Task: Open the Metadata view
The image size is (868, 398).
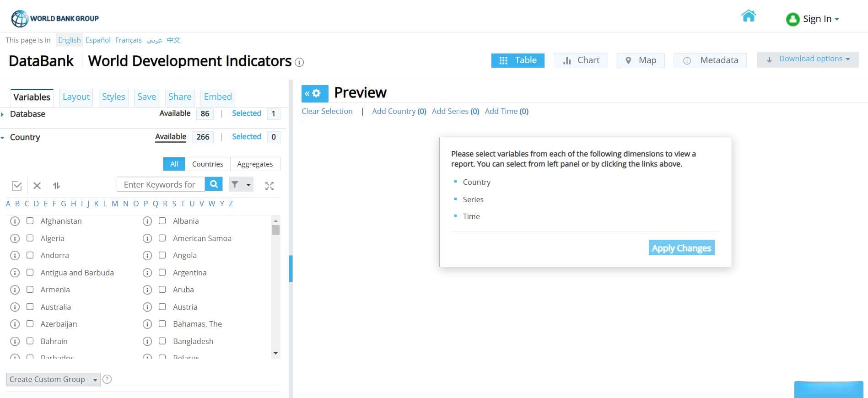Action: coord(710,60)
